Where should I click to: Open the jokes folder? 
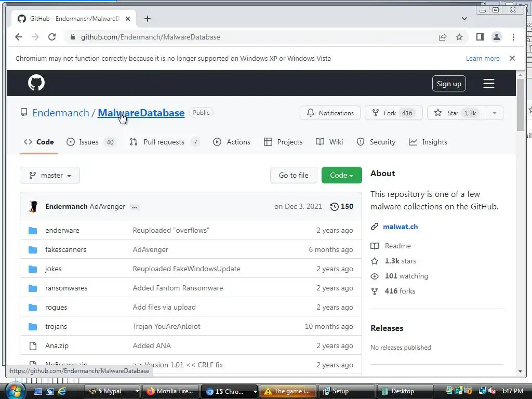[x=54, y=269]
